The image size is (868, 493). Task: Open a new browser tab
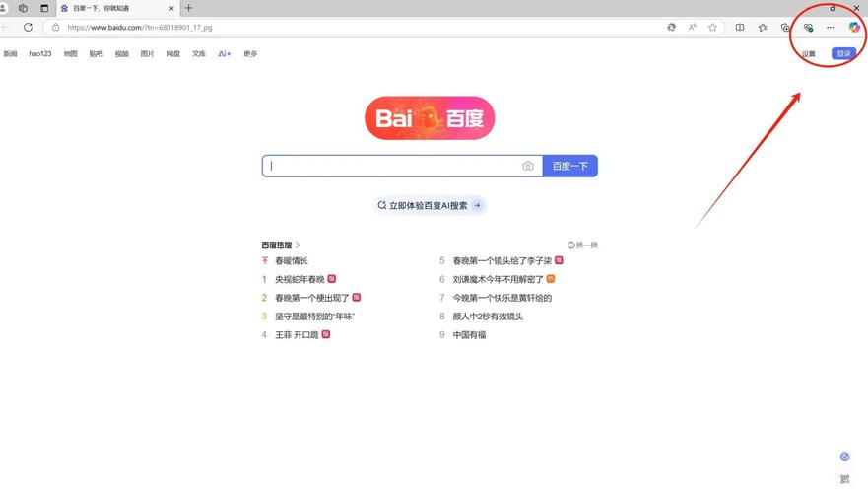(x=189, y=8)
